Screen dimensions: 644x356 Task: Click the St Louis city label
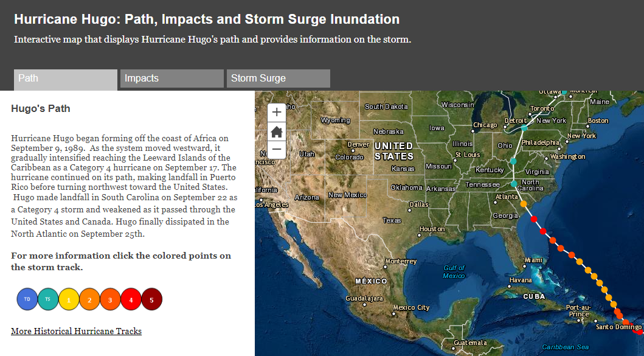click(468, 155)
